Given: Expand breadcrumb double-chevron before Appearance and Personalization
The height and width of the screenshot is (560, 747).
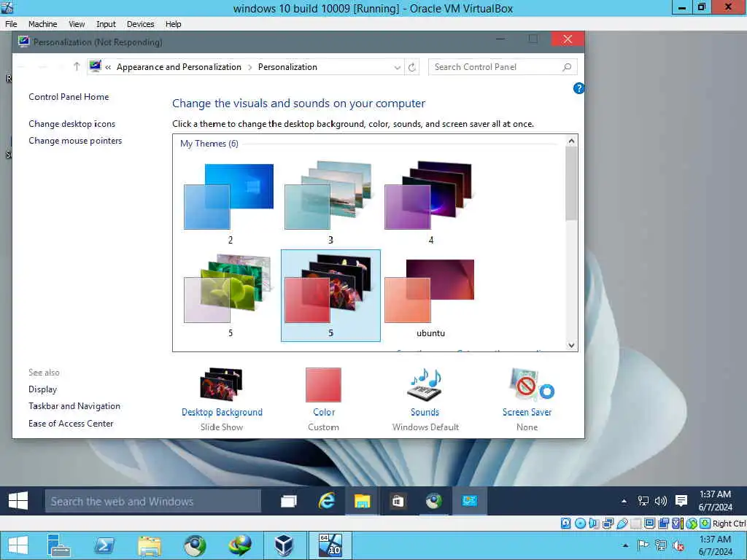Looking at the screenshot, I should pos(108,68).
